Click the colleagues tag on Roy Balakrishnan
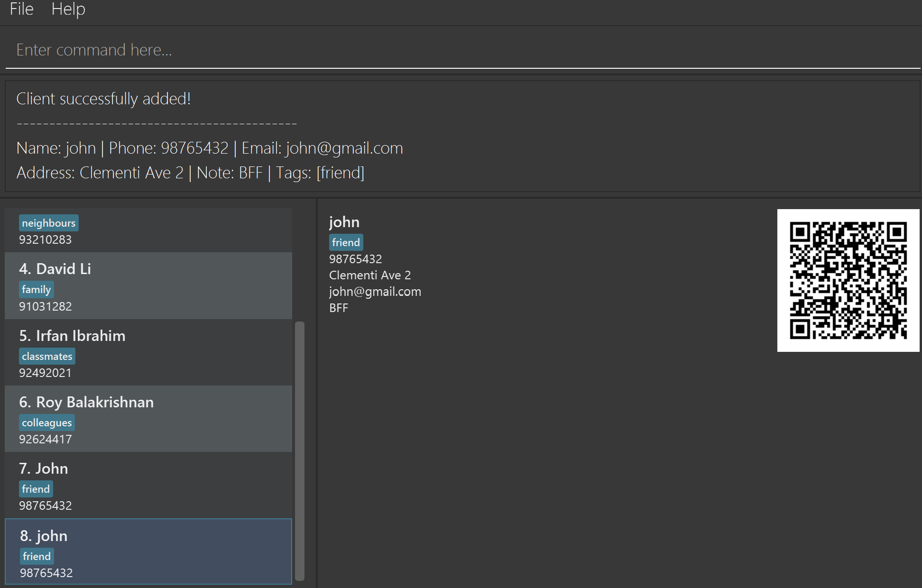The height and width of the screenshot is (588, 922). 46,423
